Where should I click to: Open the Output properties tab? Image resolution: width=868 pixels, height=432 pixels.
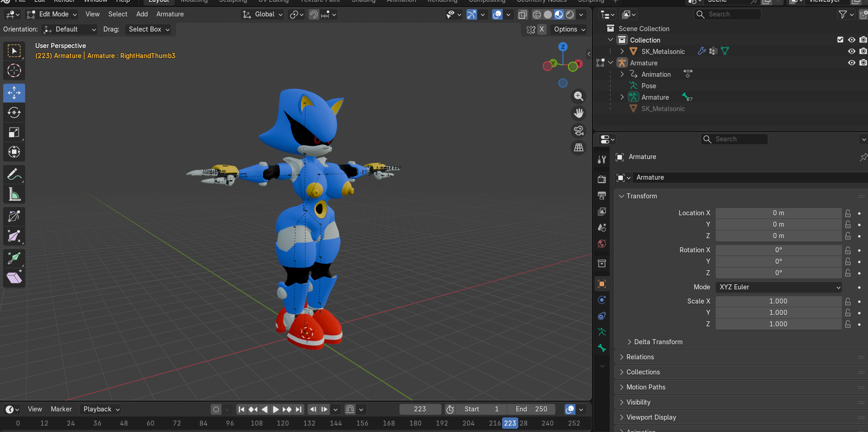coord(602,195)
